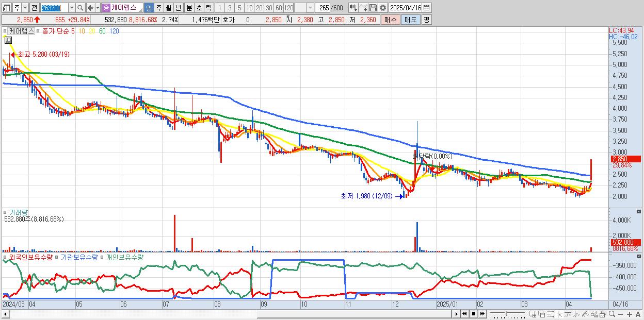The image size is (644, 320).
Task: Click the 매수 buy button
Action: click(x=391, y=20)
